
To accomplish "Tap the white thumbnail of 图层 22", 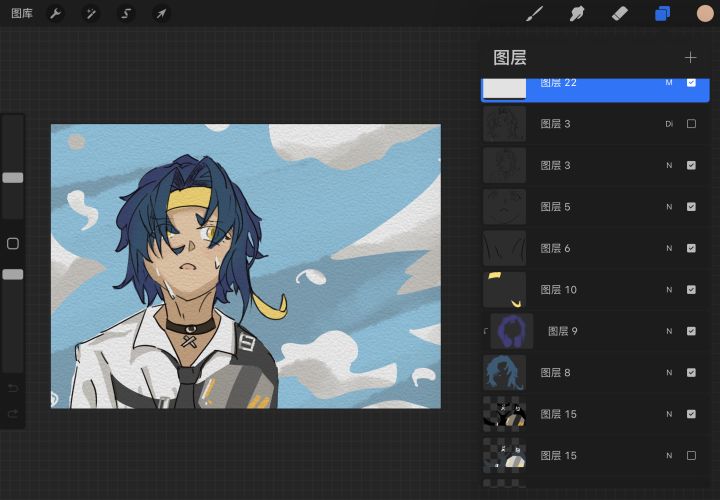I will pos(504,88).
